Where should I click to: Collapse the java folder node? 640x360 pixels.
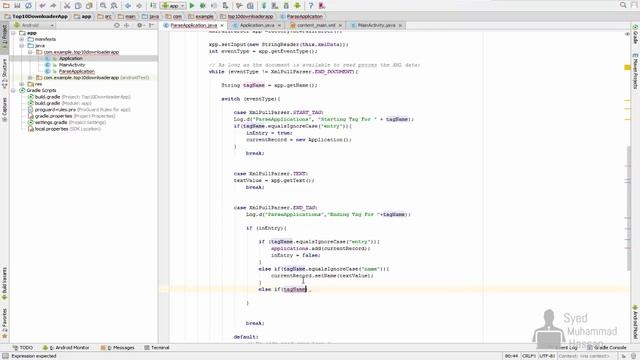coord(22,46)
